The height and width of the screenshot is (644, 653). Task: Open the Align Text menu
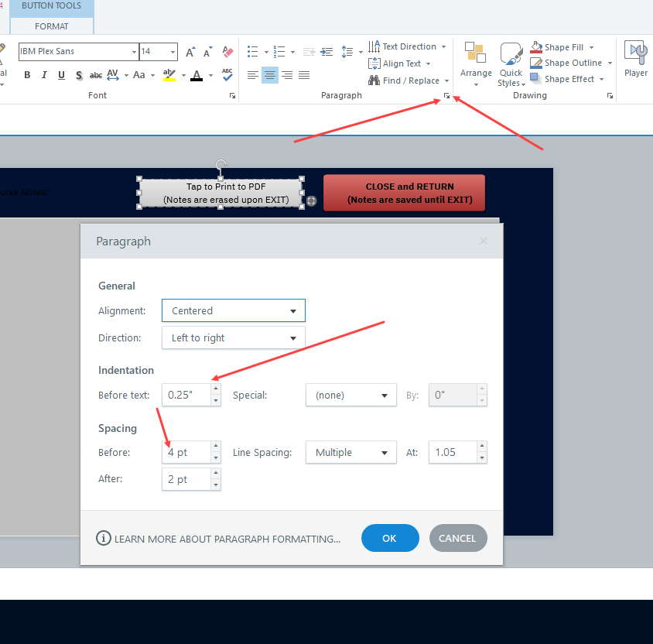point(400,63)
